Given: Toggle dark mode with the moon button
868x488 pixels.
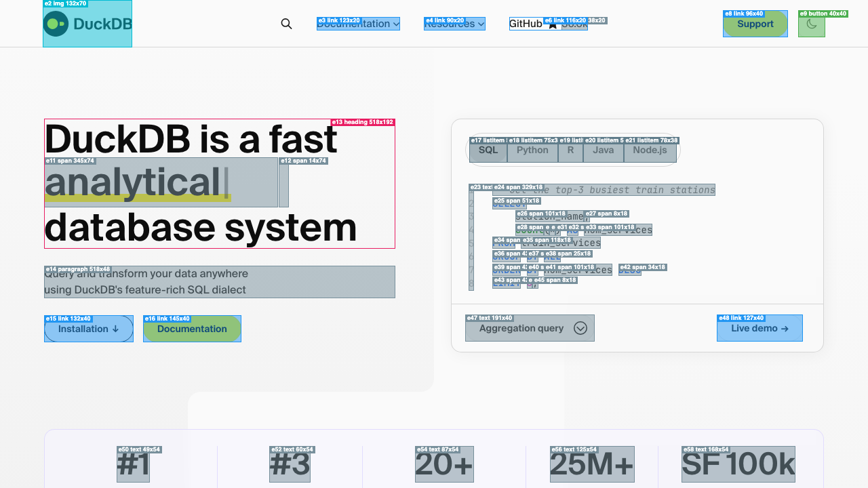Looking at the screenshot, I should [x=811, y=24].
